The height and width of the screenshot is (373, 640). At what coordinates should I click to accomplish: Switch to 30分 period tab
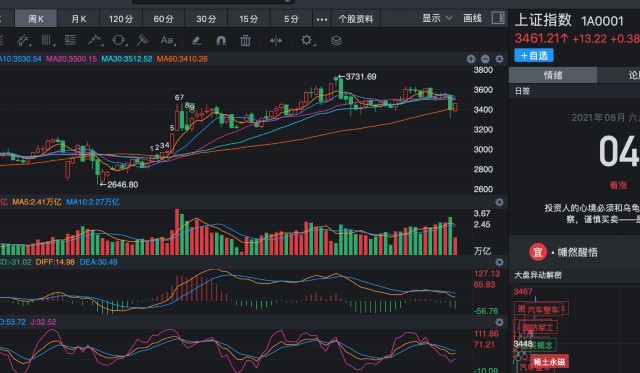(206, 19)
